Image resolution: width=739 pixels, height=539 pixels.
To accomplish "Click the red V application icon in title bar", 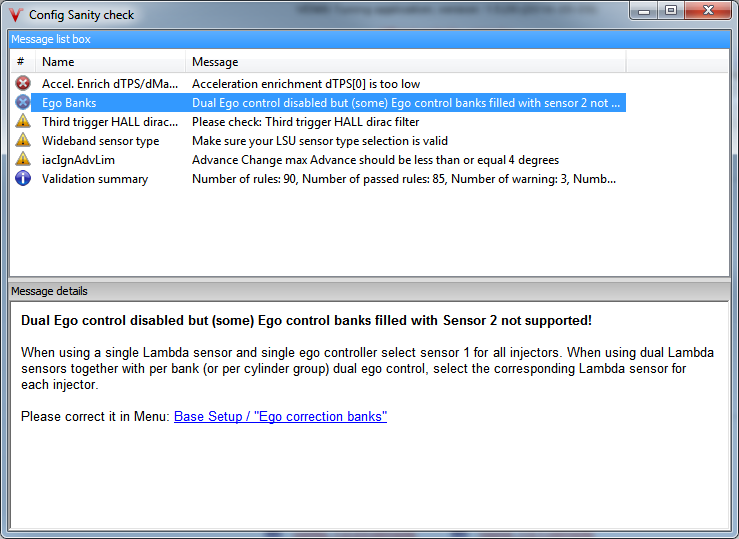I will click(16, 15).
